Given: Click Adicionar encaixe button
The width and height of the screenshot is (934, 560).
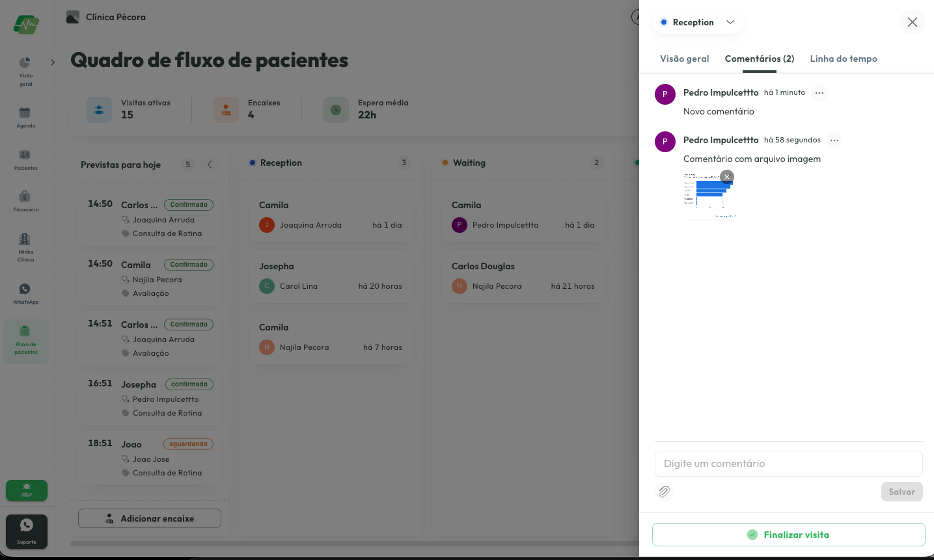Looking at the screenshot, I should click(150, 518).
